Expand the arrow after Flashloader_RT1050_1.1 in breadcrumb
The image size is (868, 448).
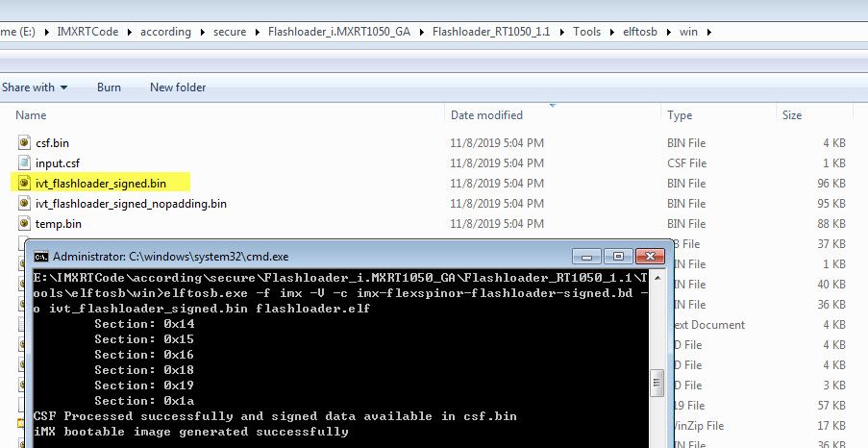561,32
